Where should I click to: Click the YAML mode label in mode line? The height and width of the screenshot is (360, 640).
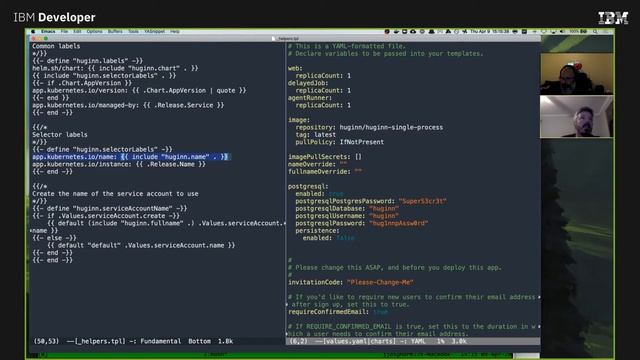point(418,341)
